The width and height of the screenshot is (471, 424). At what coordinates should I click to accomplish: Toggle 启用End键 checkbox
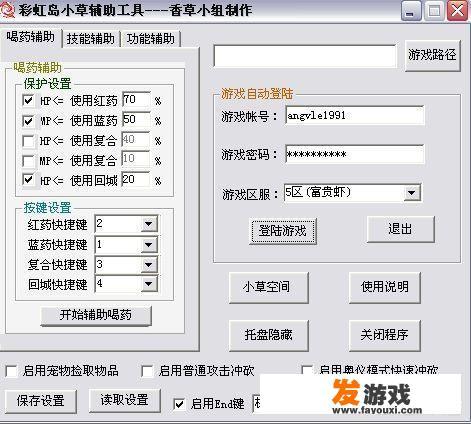click(179, 404)
